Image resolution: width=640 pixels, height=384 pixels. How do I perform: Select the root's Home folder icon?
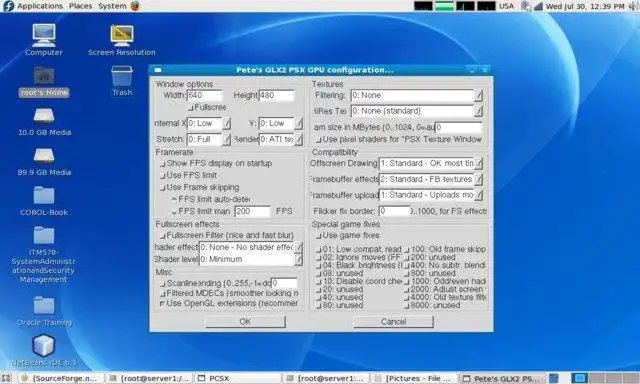tap(44, 81)
